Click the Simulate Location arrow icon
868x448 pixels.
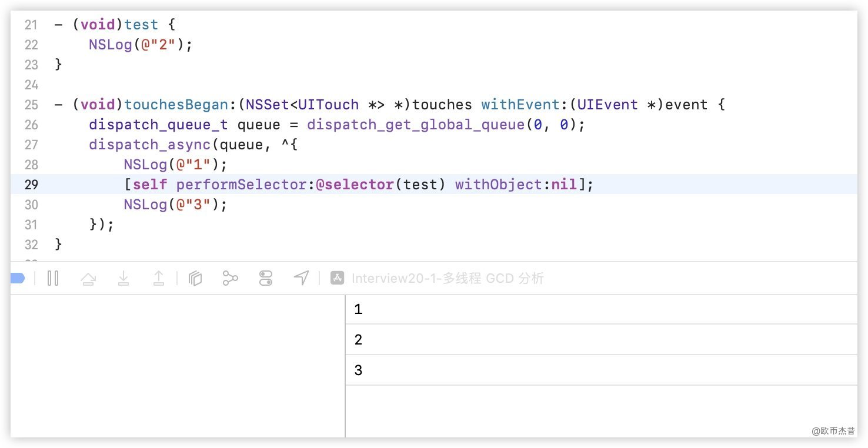pyautogui.click(x=301, y=278)
